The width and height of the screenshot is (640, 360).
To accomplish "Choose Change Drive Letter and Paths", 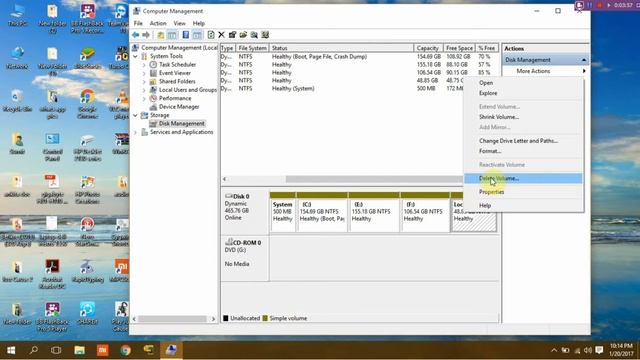I will coord(523,141).
